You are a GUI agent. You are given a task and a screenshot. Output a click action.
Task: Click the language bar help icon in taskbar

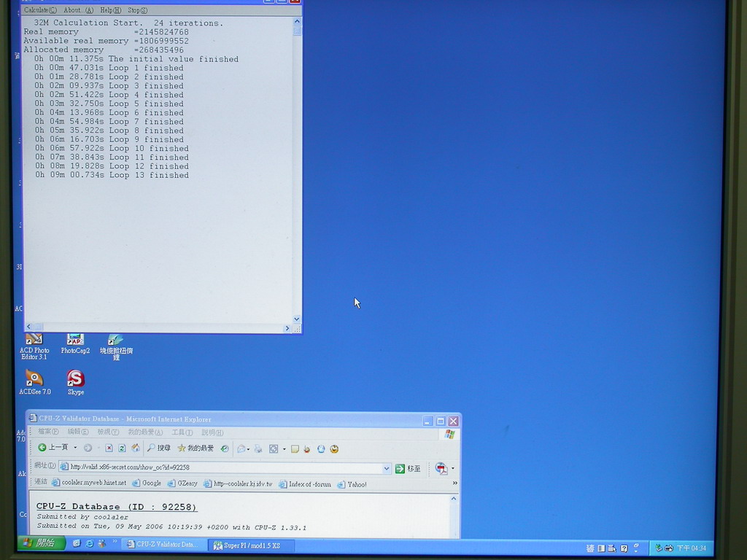point(624,548)
